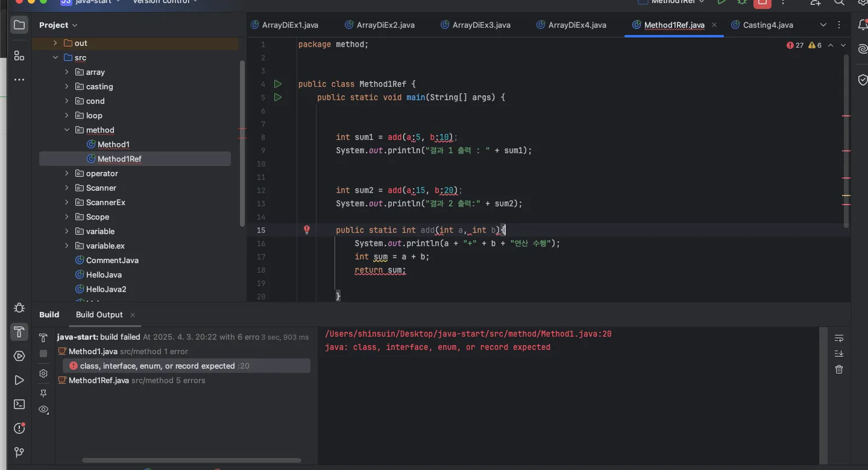Screen dimensions: 868x470
Task: Go to previous highlighted error arrow
Action: [x=831, y=45]
